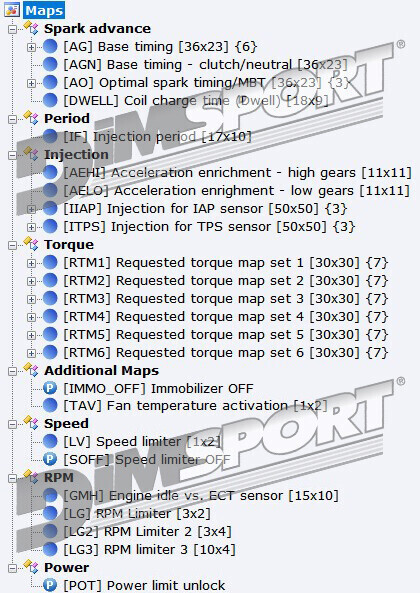The width and height of the screenshot is (420, 593).
Task: Collapse the Torque group
Action: [12, 245]
